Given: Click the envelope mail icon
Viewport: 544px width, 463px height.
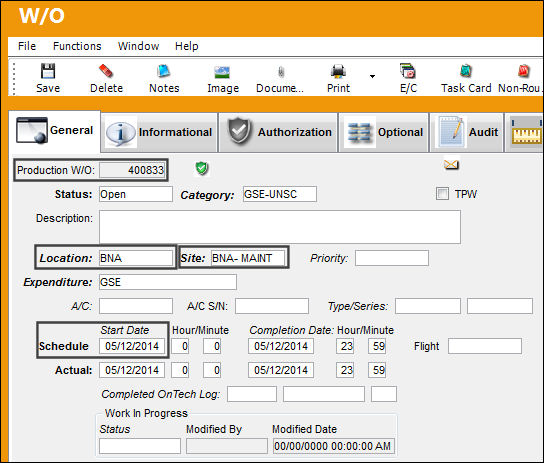Looking at the screenshot, I should click(451, 164).
